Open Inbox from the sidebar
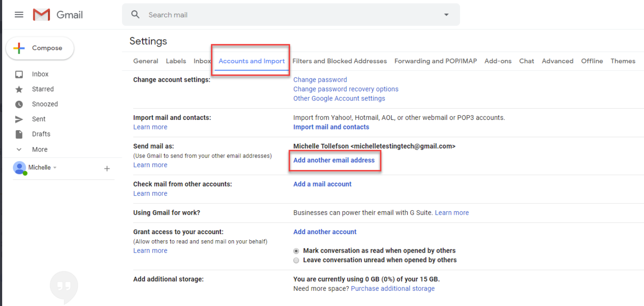The width and height of the screenshot is (644, 306). point(40,74)
